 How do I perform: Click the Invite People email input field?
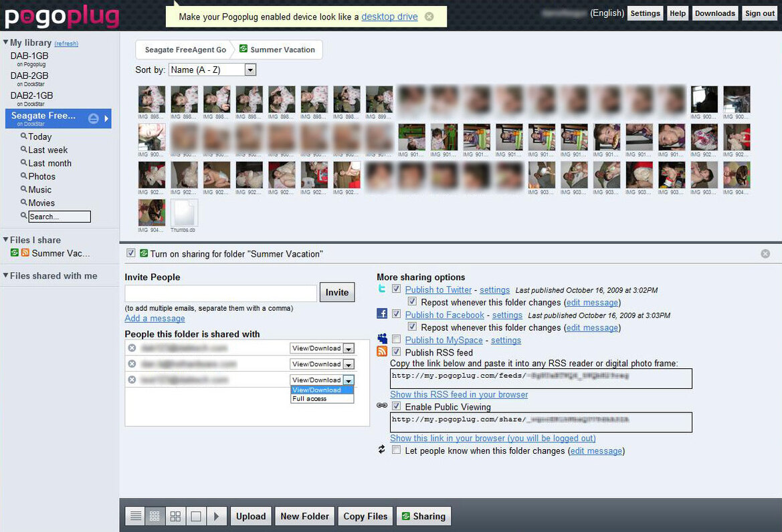click(221, 293)
